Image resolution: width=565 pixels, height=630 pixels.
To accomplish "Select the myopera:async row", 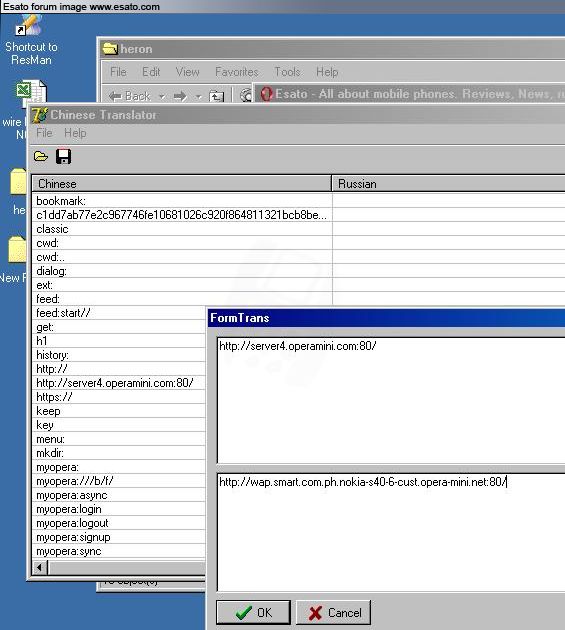I will pyautogui.click(x=119, y=495).
